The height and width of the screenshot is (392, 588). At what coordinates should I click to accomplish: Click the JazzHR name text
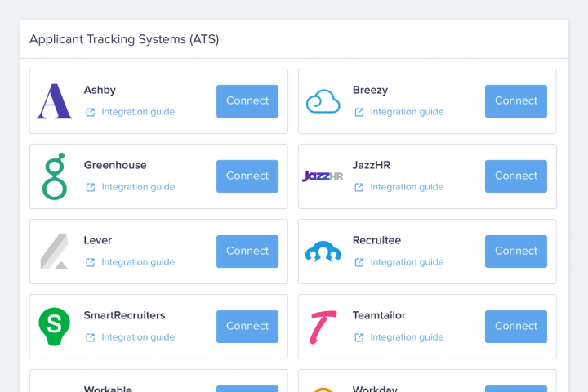tap(372, 165)
